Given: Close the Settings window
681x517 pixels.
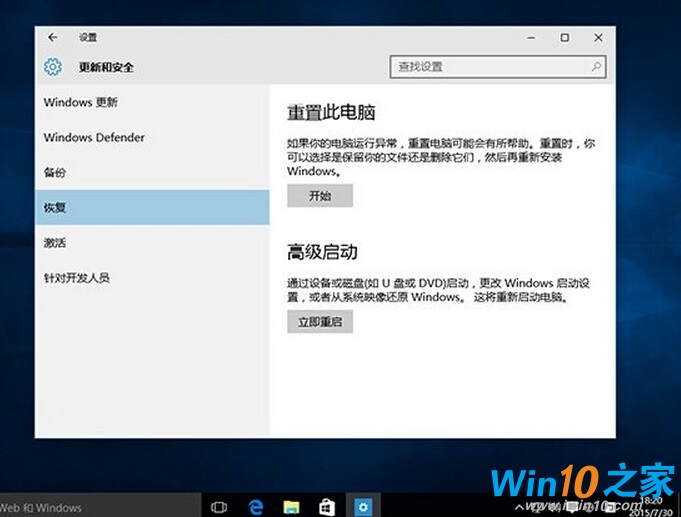Looking at the screenshot, I should click(598, 38).
